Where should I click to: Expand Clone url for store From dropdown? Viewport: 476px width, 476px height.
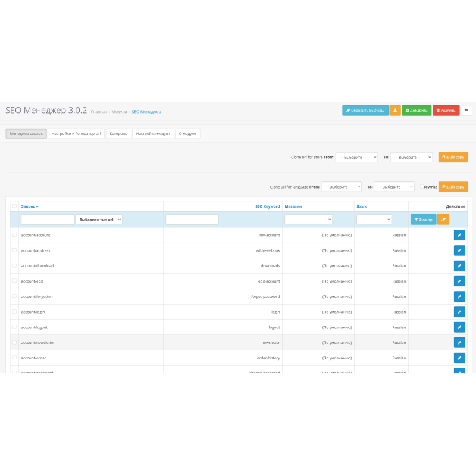pos(356,157)
